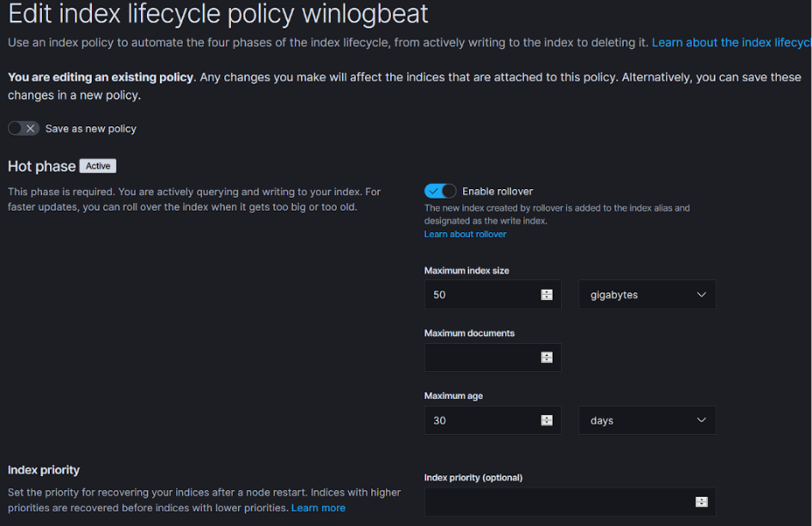Toggle the Save as new policy switch
The height and width of the screenshot is (526, 812).
(x=23, y=128)
